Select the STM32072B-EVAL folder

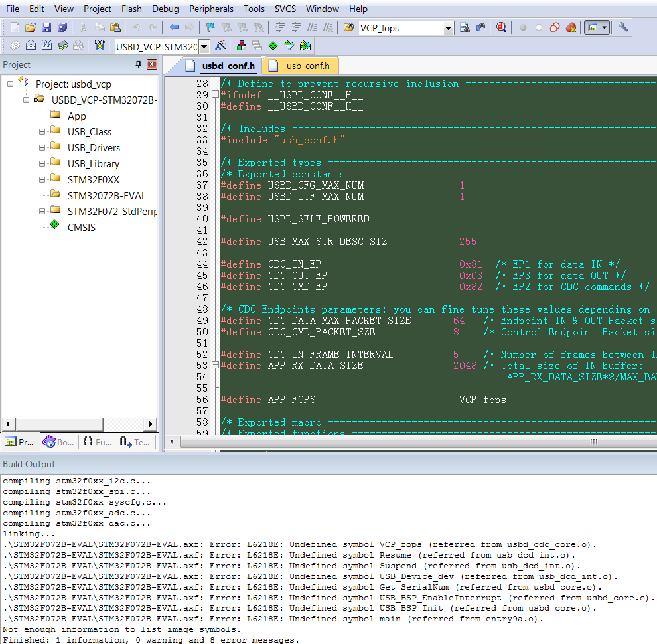pyautogui.click(x=106, y=195)
